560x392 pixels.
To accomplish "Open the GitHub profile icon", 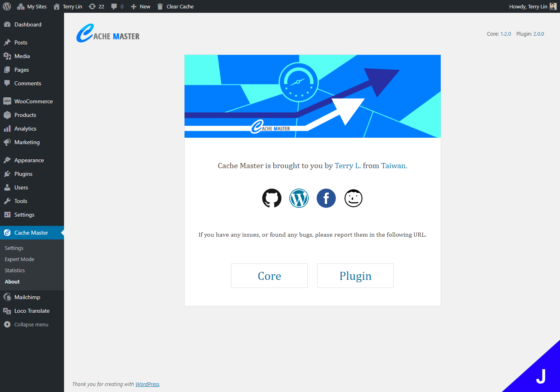I will (x=272, y=198).
